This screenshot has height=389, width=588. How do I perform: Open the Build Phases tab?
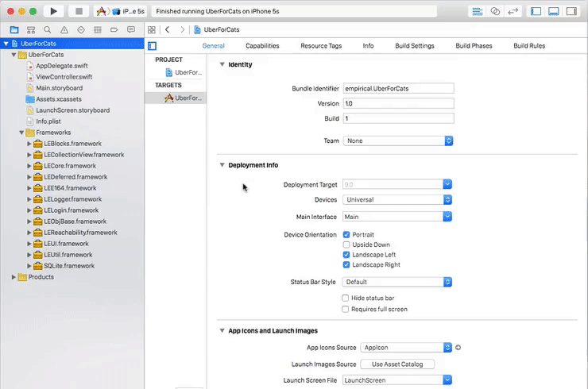474,46
